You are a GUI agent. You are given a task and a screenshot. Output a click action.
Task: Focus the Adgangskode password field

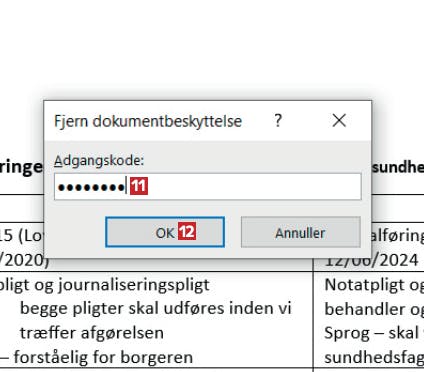click(208, 187)
